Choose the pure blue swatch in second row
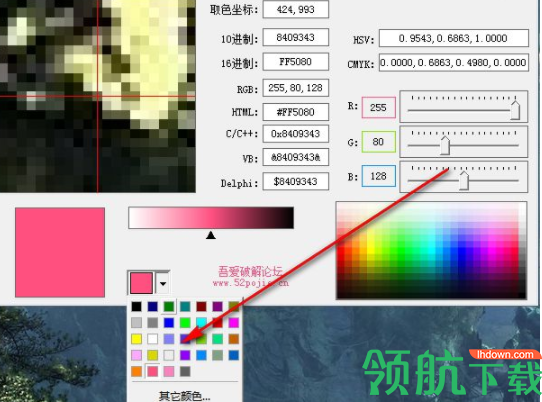 click(169, 323)
